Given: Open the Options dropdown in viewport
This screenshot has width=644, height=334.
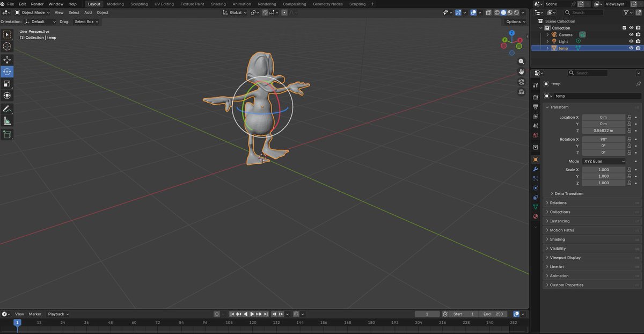Looking at the screenshot, I should [x=516, y=21].
